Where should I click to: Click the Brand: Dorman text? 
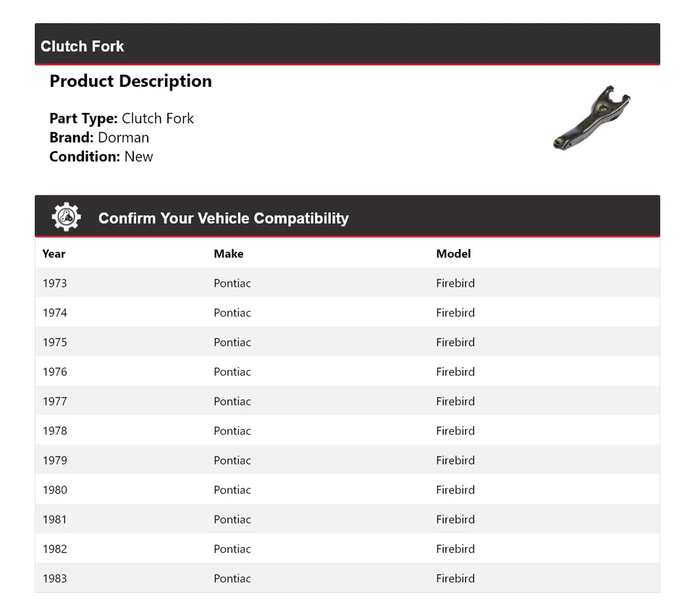click(x=99, y=138)
